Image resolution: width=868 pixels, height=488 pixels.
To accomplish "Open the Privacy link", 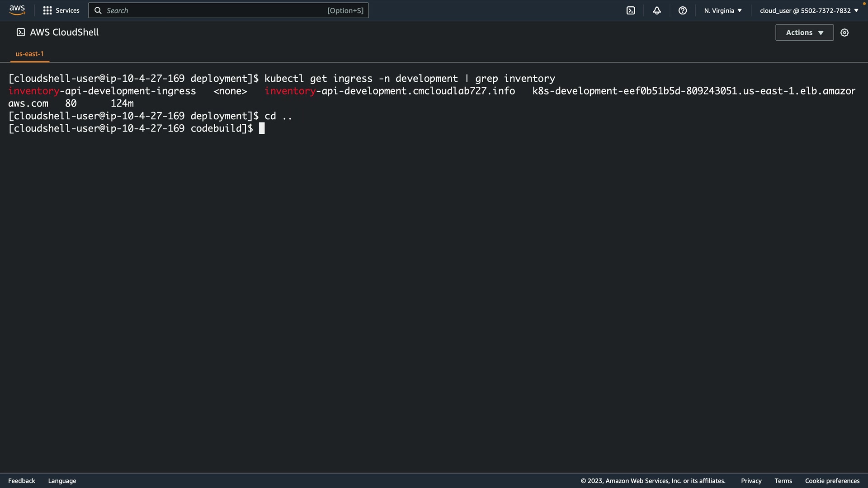I will click(x=751, y=481).
